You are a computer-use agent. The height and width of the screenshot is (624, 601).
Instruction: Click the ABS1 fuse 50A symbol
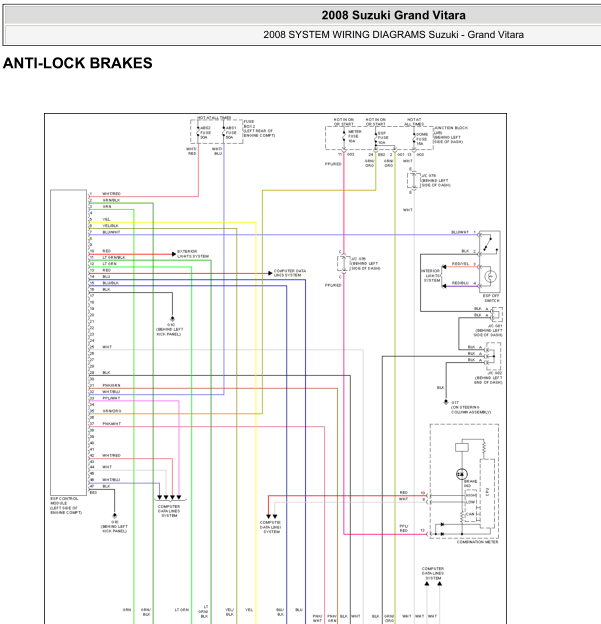pos(224,133)
